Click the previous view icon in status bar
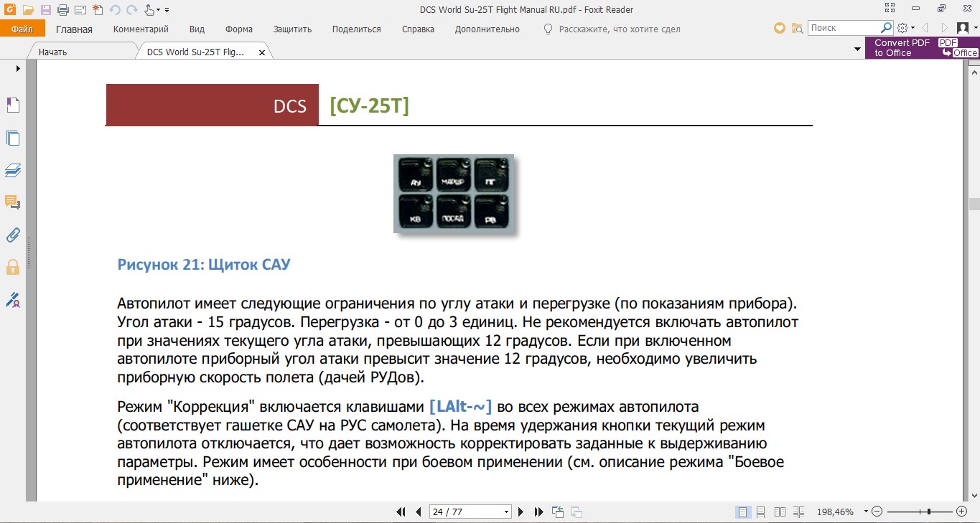 click(558, 512)
